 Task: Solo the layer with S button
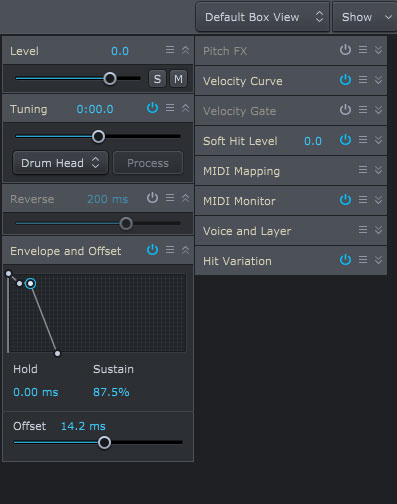click(x=157, y=79)
